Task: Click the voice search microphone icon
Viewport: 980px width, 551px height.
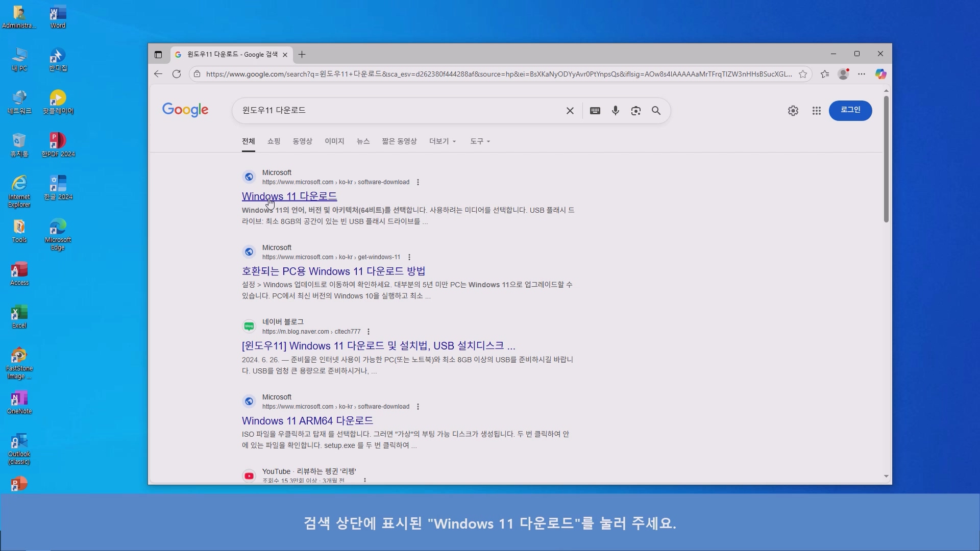Action: coord(616,111)
